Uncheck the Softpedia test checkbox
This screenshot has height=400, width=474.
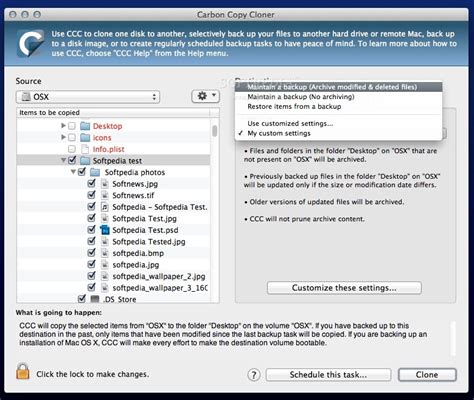tap(72, 160)
